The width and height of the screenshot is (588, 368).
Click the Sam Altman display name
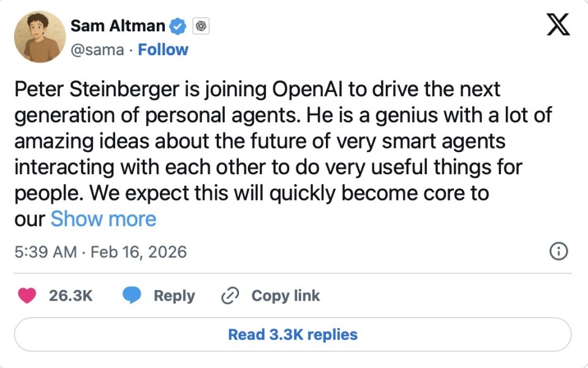(118, 26)
